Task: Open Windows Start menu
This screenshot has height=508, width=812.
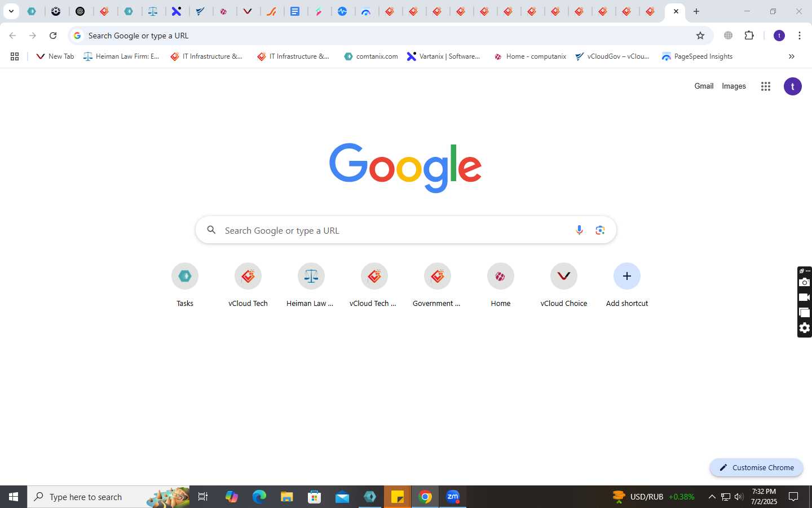Action: (14, 497)
